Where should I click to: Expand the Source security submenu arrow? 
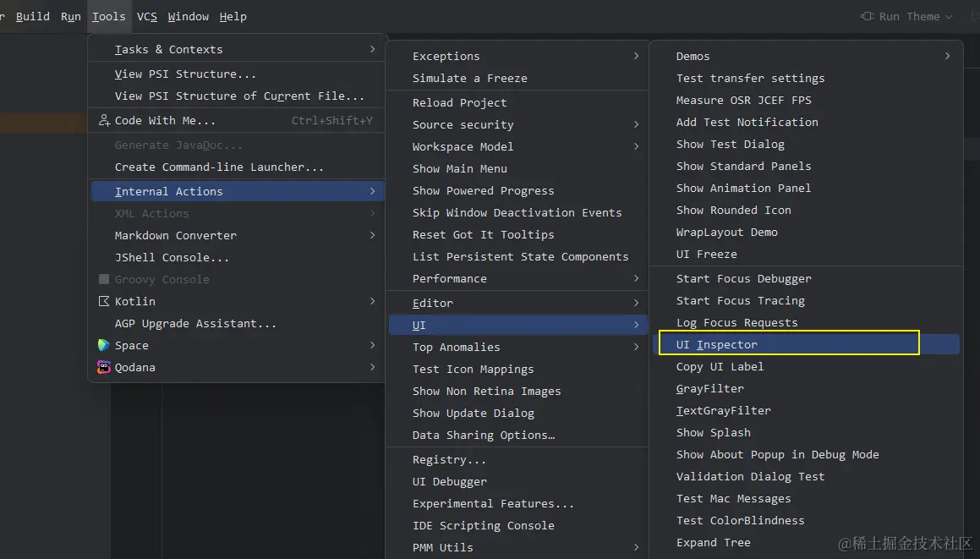click(x=636, y=124)
